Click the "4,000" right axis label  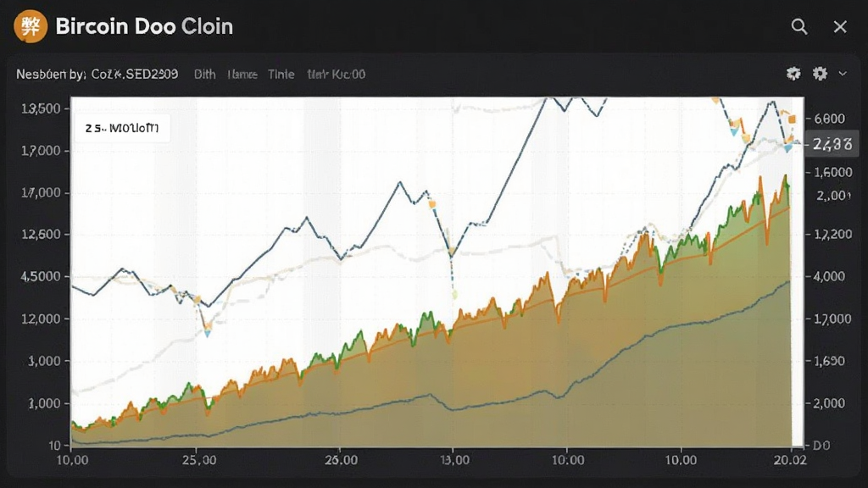[829, 276]
